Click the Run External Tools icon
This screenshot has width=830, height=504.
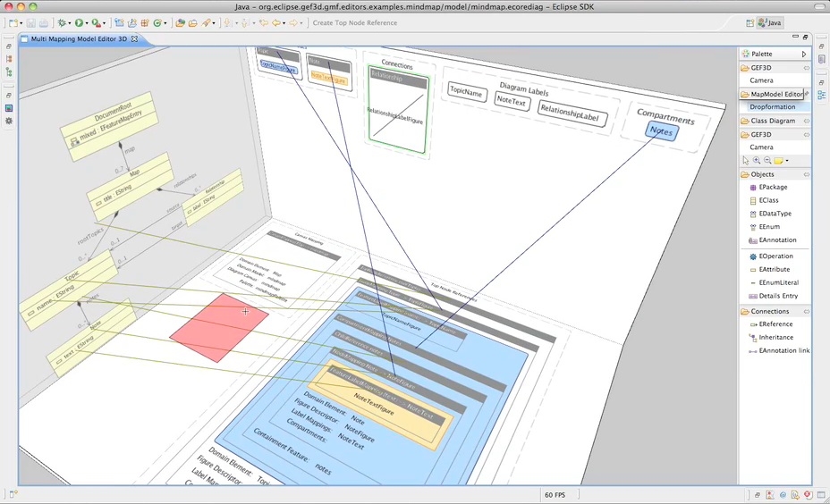tap(96, 22)
